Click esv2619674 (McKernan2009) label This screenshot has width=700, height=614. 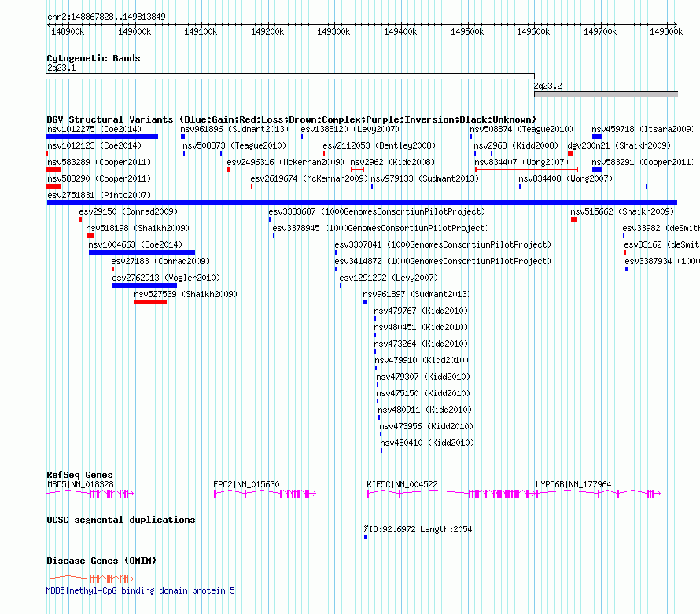309,178
